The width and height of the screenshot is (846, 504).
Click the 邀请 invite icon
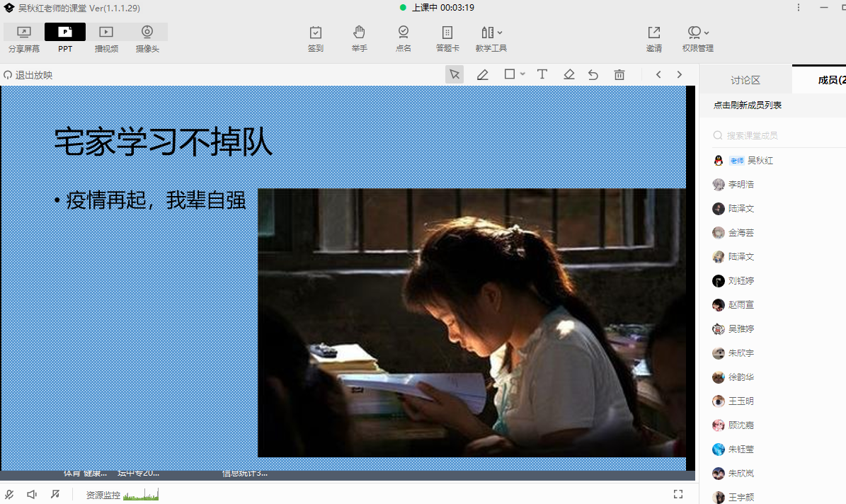coord(654,38)
